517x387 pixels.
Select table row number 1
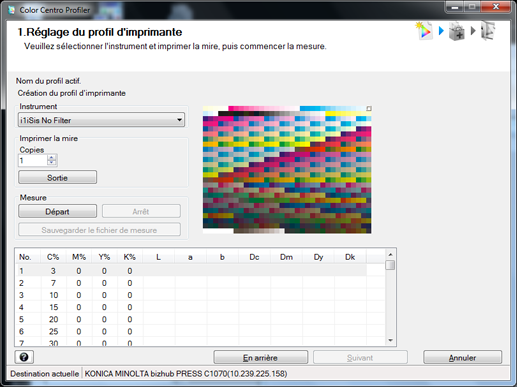[x=191, y=271]
